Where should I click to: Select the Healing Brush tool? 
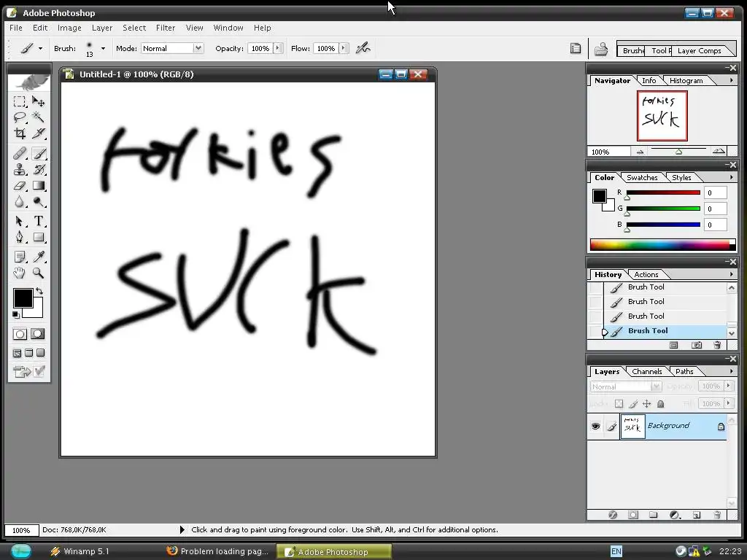point(20,154)
